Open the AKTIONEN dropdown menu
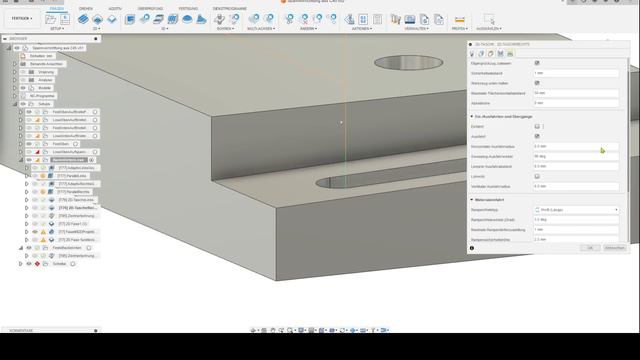The width and height of the screenshot is (640, 360). pyautogui.click(x=362, y=29)
